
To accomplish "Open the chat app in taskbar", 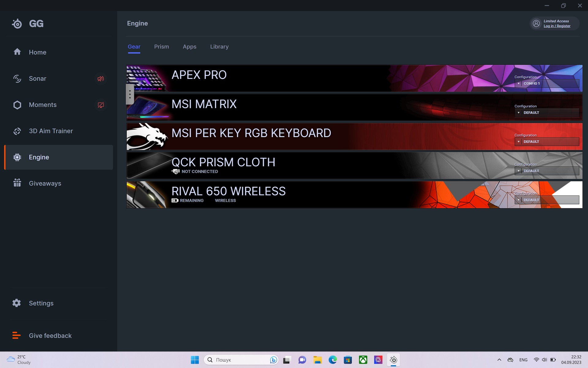I will [302, 360].
